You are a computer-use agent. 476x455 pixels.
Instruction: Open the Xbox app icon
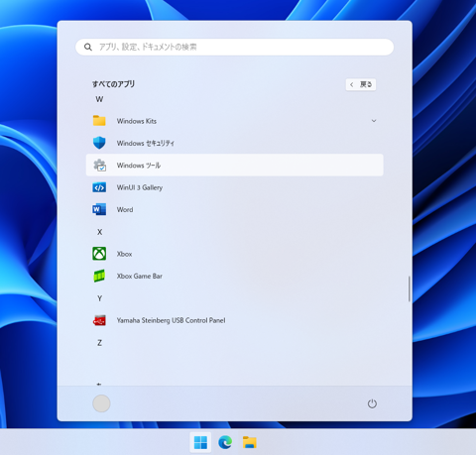(x=99, y=254)
